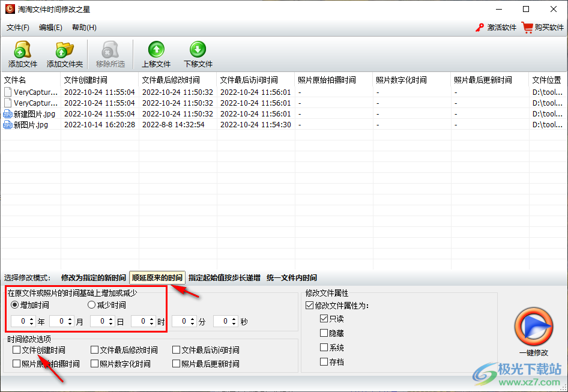The width and height of the screenshot is (568, 392).
Task: Click the 移除所选 toolbar icon
Action: (x=110, y=50)
